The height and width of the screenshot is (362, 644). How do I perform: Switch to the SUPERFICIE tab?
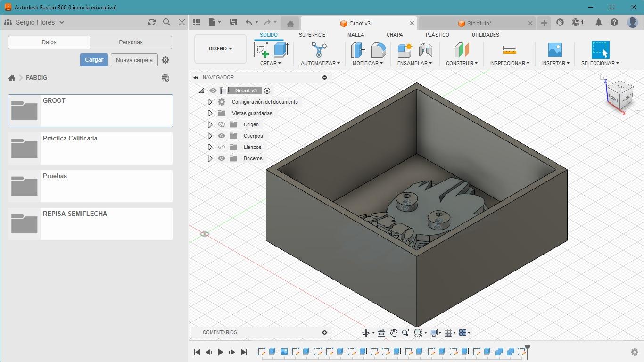pos(312,35)
